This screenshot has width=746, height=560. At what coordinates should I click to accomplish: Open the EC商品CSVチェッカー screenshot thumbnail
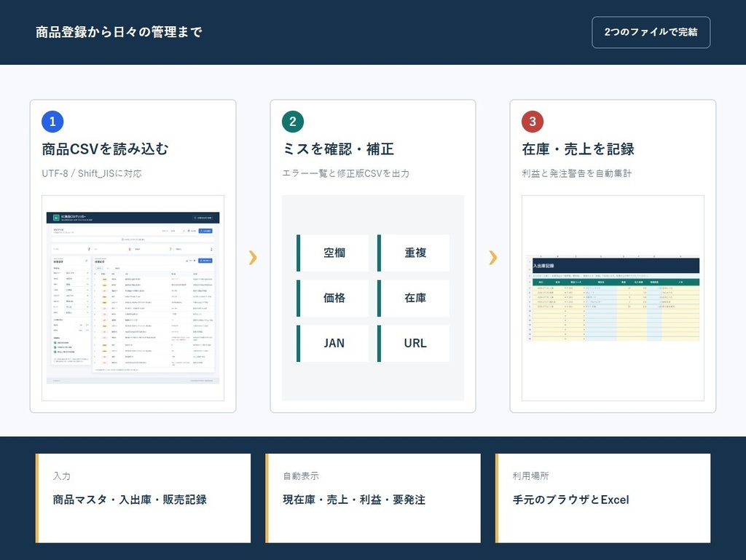coord(133,298)
